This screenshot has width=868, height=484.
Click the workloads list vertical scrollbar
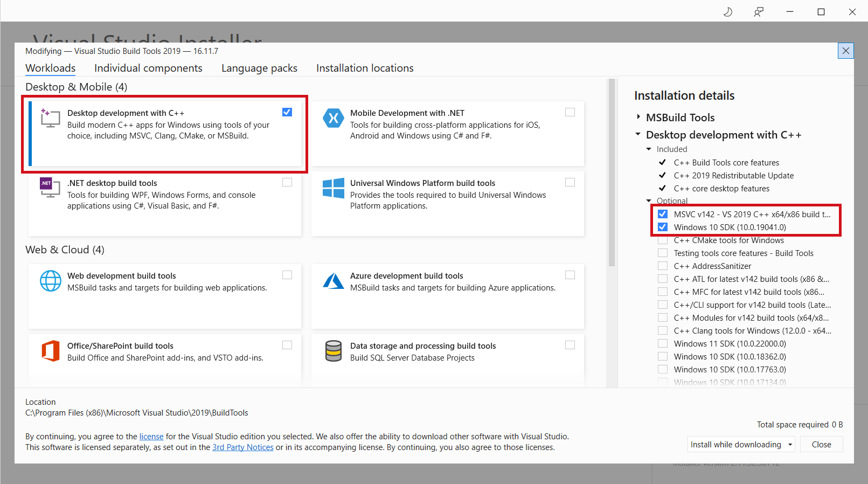612,172
